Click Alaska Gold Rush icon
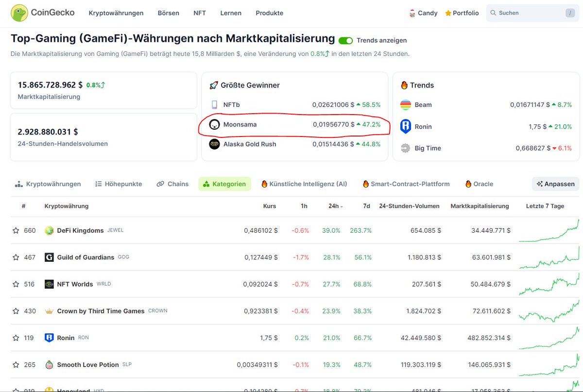The width and height of the screenshot is (583, 392). (x=214, y=144)
